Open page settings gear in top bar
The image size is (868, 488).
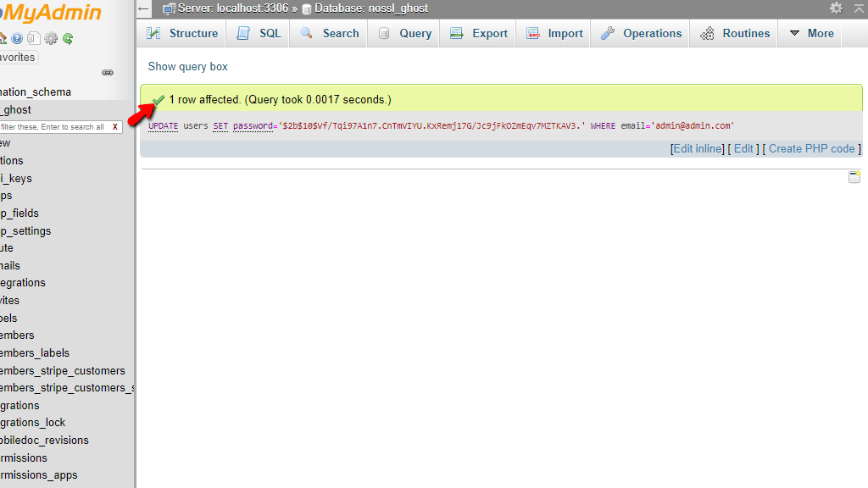click(836, 8)
